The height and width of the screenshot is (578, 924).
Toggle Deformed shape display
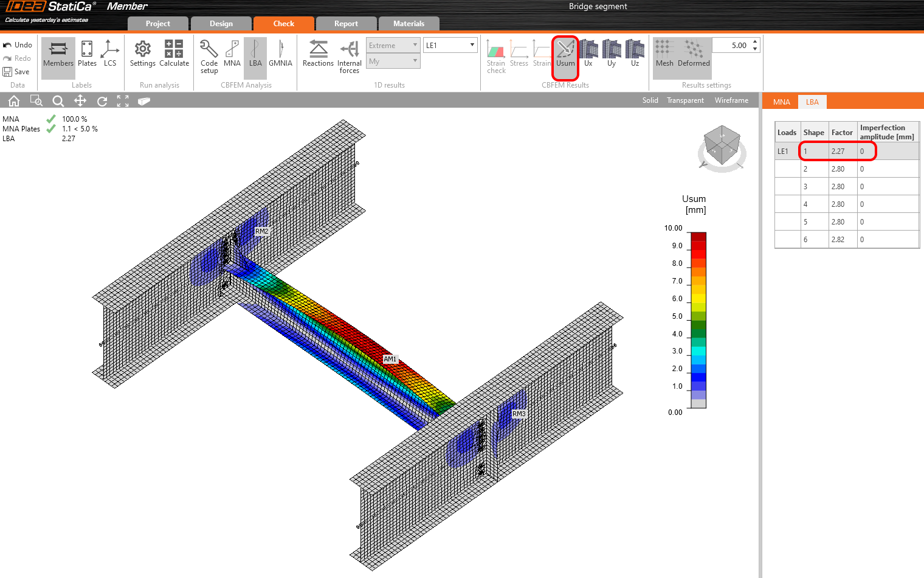(x=694, y=54)
